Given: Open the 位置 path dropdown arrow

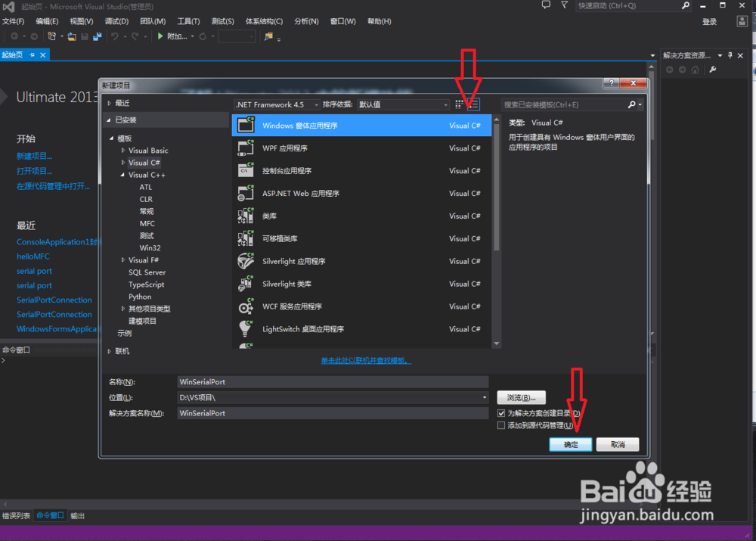Looking at the screenshot, I should point(484,398).
